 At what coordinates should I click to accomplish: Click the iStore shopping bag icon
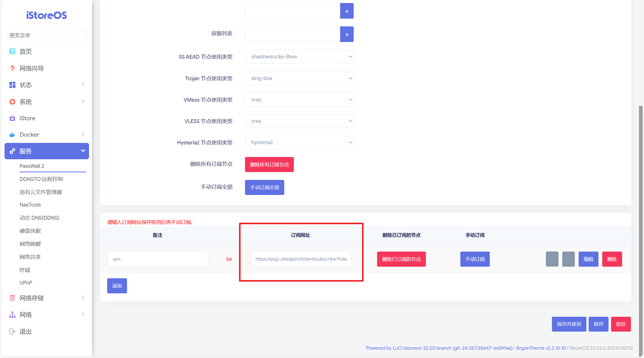coord(12,118)
